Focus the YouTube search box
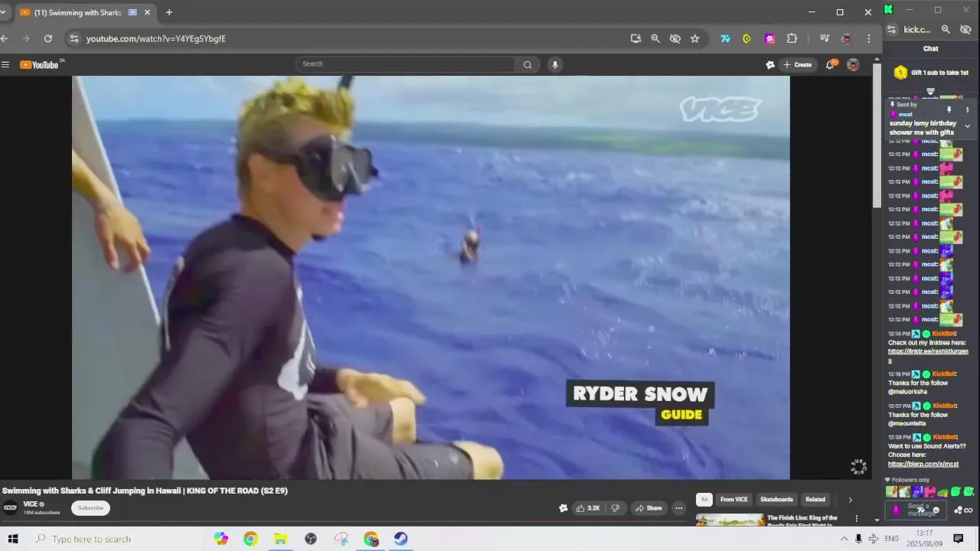 point(406,64)
